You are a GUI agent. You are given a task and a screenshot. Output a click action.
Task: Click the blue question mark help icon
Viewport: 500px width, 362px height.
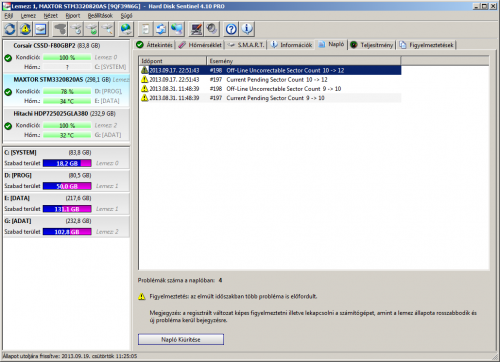tap(231, 29)
